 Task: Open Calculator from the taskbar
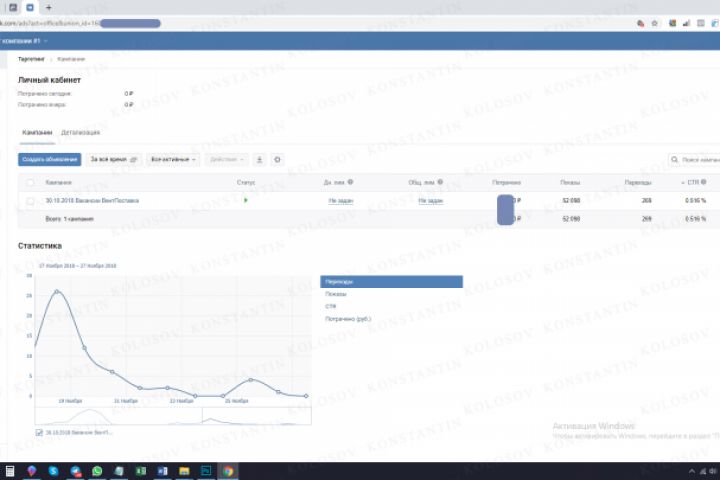coord(10,471)
